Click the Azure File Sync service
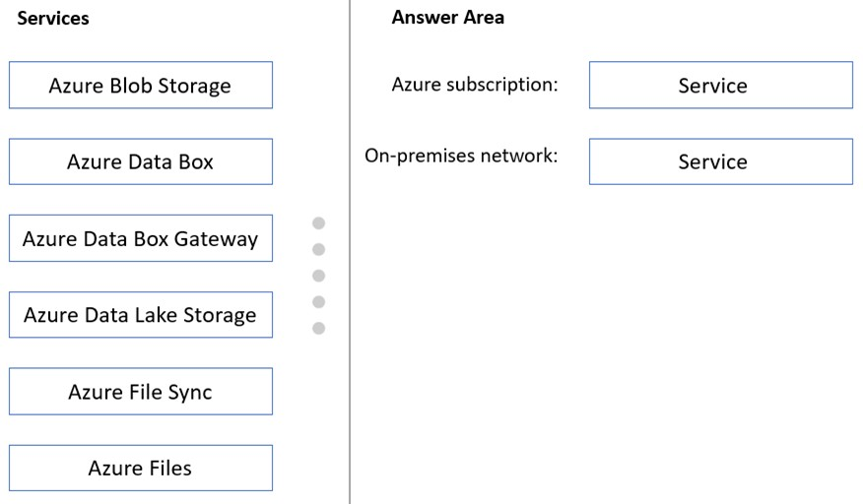This screenshot has width=863, height=504. [x=141, y=391]
